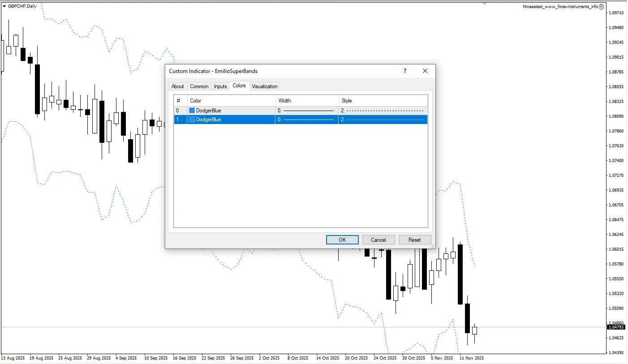Click the Width column header
This screenshot has width=628, height=364.
point(307,101)
